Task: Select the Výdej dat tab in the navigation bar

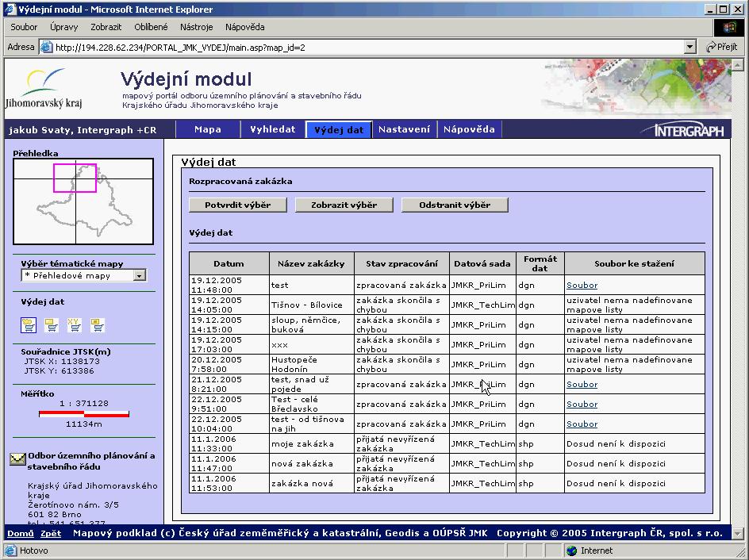Action: click(x=339, y=130)
